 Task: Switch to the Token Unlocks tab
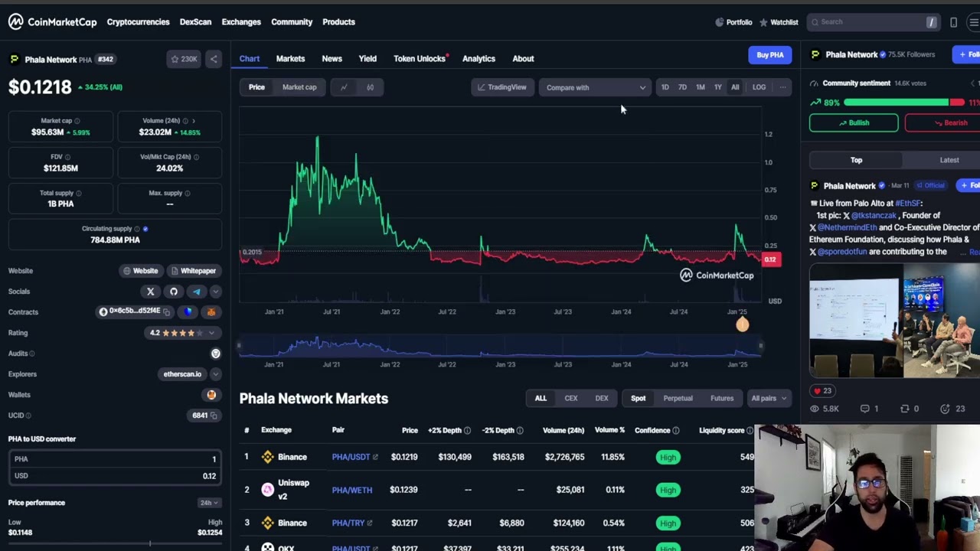[x=420, y=59]
